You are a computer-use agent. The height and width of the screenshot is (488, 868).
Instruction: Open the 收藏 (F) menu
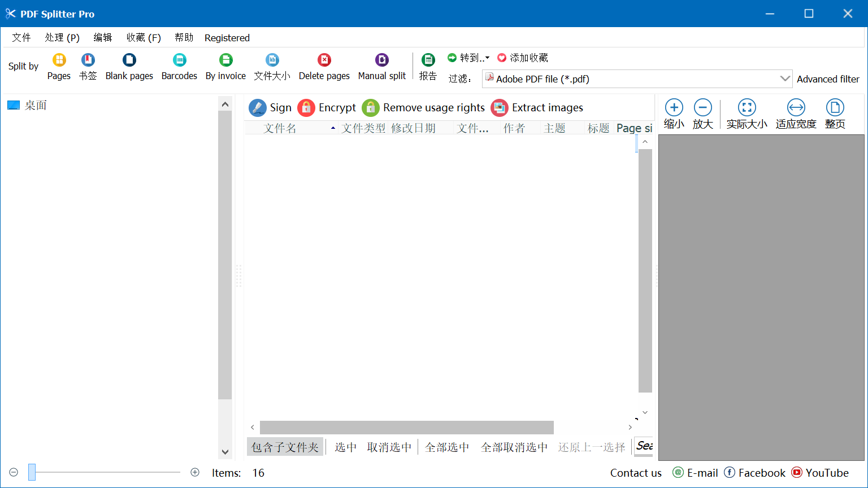[x=144, y=38]
